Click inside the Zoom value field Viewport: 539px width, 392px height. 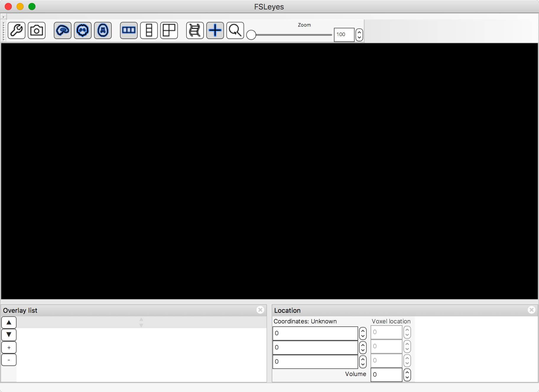(x=344, y=35)
